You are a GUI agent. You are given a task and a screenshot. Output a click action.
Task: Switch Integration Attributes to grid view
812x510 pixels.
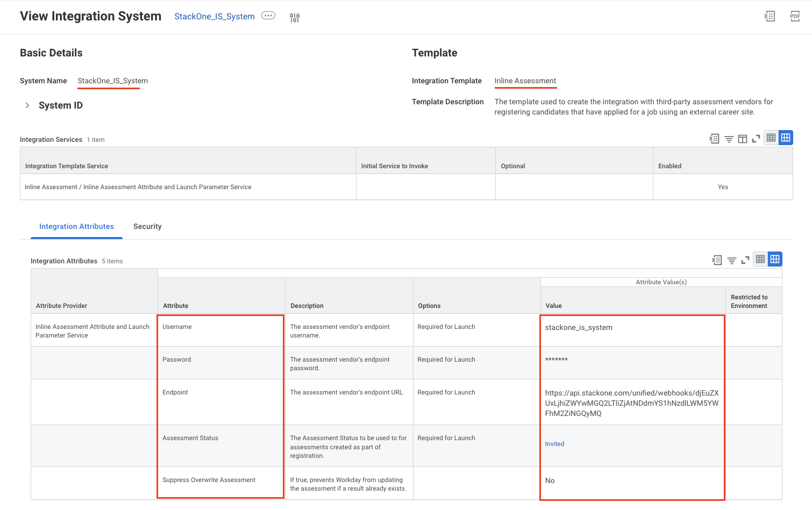pyautogui.click(x=775, y=259)
